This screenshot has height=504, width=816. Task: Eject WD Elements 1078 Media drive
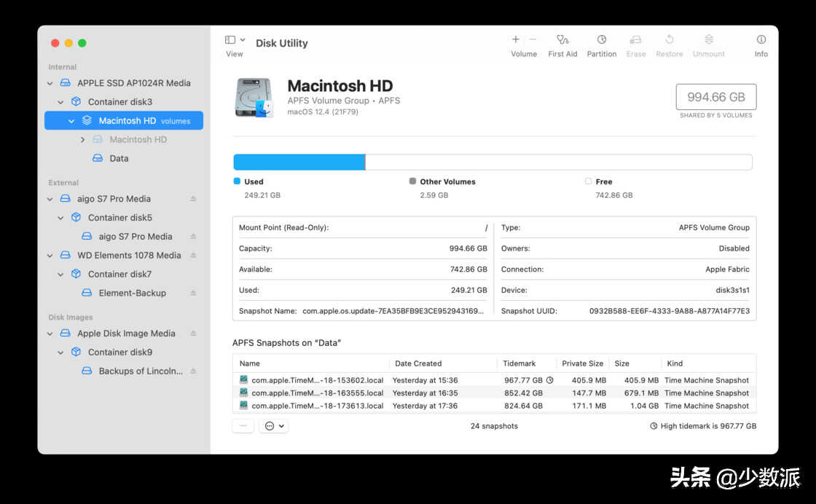193,256
